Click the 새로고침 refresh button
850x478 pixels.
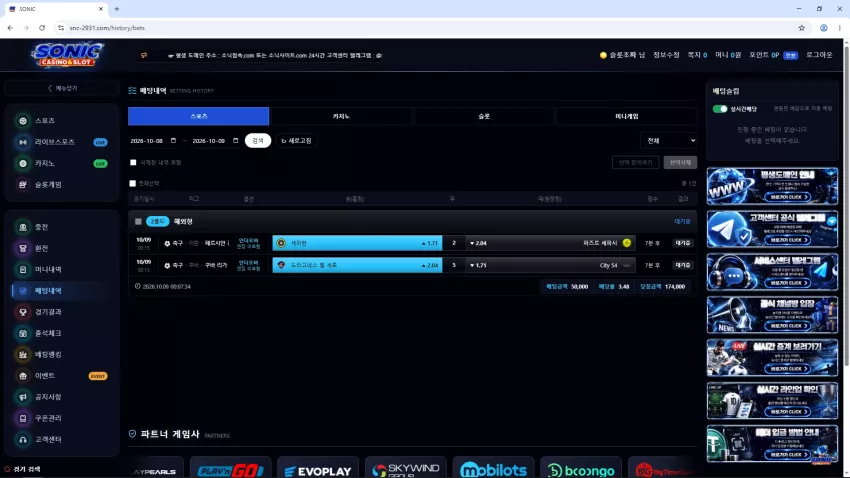[297, 140]
